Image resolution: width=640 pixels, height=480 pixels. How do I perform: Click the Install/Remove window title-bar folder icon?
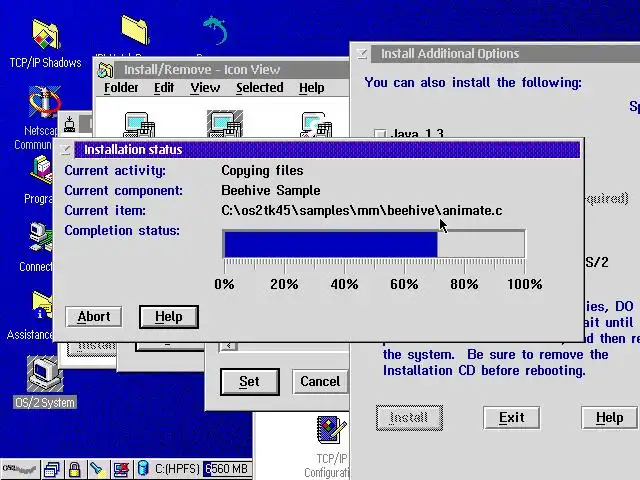pyautogui.click(x=105, y=70)
